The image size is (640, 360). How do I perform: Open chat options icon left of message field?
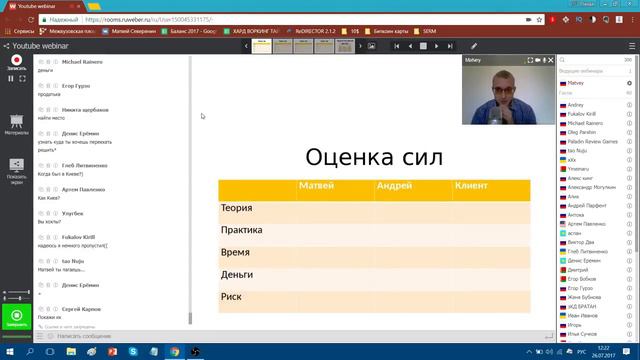(x=40, y=336)
